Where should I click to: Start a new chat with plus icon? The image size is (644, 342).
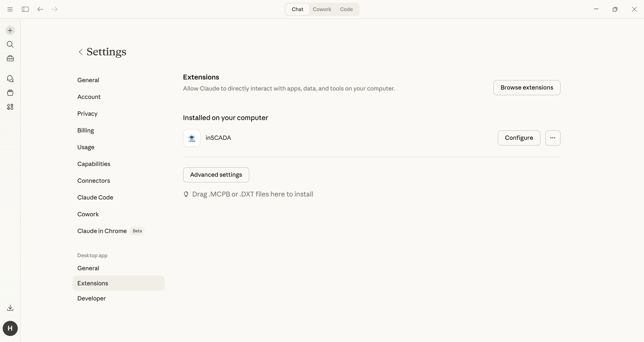10,31
